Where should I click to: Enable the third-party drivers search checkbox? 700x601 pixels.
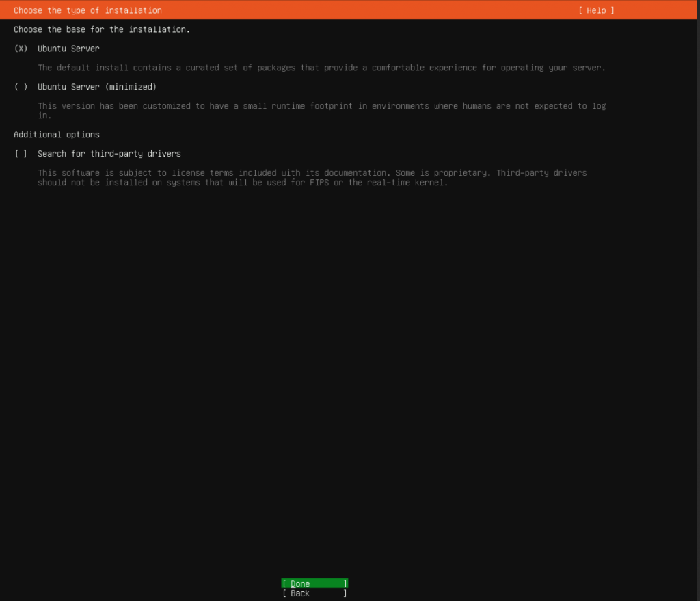pos(21,154)
